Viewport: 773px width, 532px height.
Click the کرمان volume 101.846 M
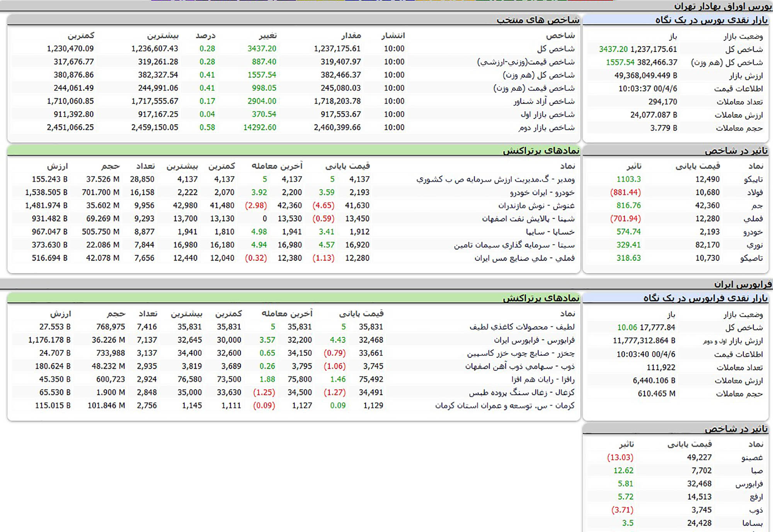click(x=106, y=406)
